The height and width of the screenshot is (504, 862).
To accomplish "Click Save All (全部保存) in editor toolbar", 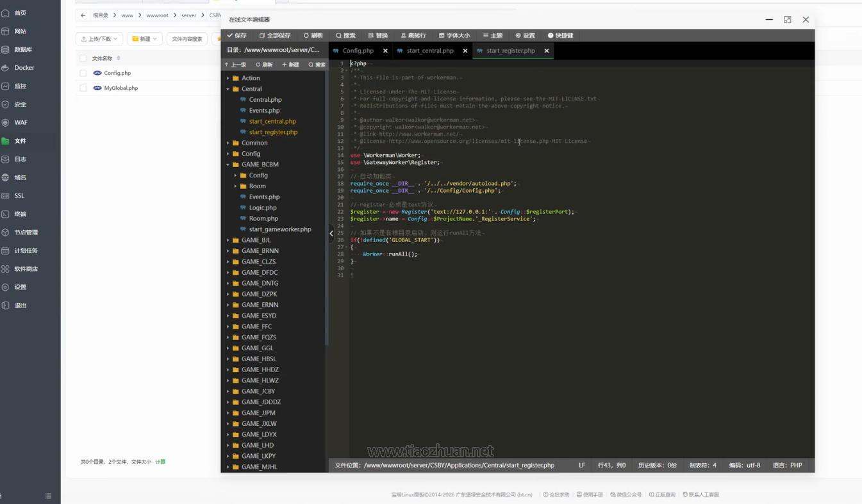I will (x=275, y=35).
